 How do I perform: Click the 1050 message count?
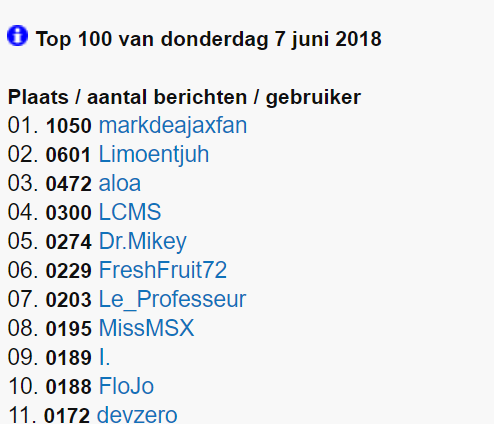pyautogui.click(x=69, y=126)
